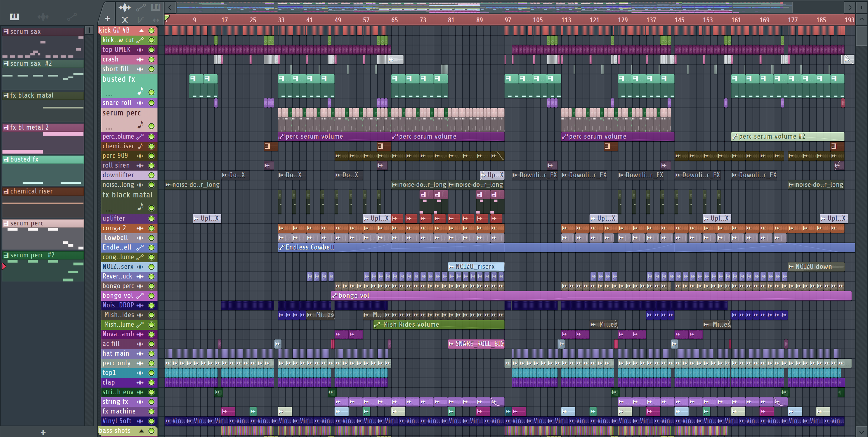Click the automation icon on kick..w cut track
This screenshot has width=868, height=437.
(140, 40)
